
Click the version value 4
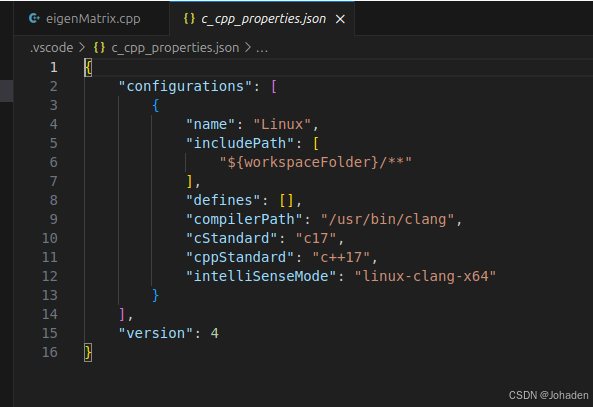[x=214, y=333]
